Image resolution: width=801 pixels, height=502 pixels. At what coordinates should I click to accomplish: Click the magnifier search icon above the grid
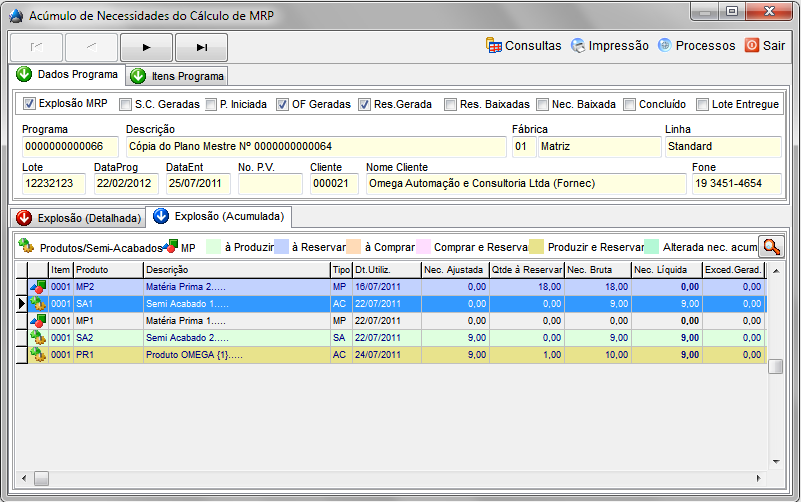770,246
